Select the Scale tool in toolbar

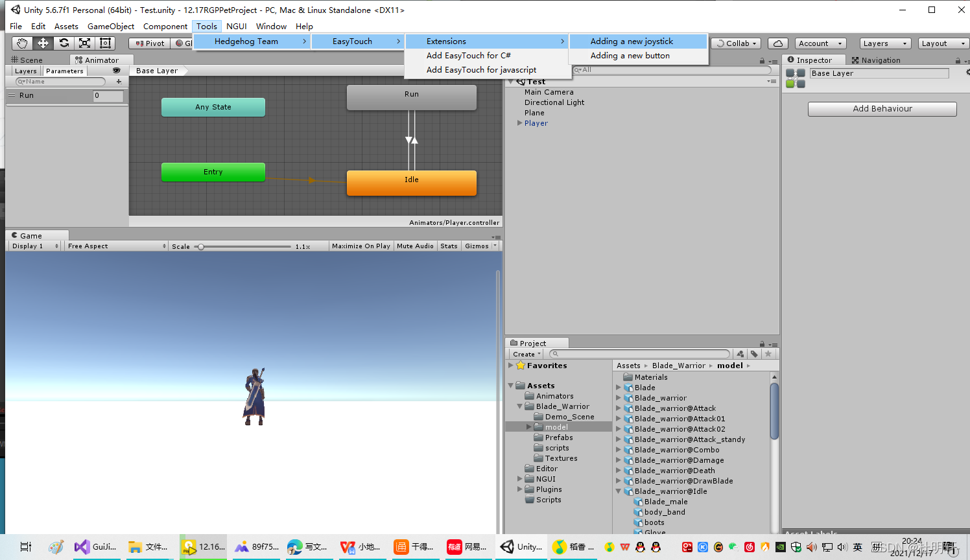(84, 43)
